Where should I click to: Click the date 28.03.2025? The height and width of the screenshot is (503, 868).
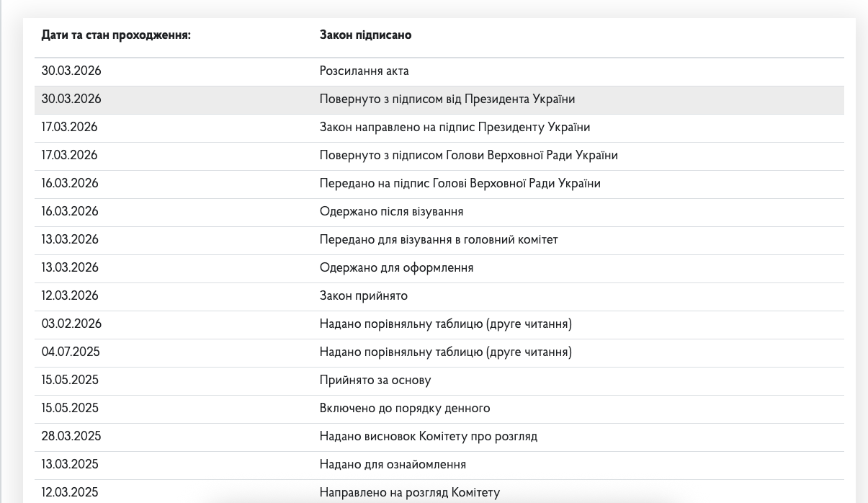(71, 437)
